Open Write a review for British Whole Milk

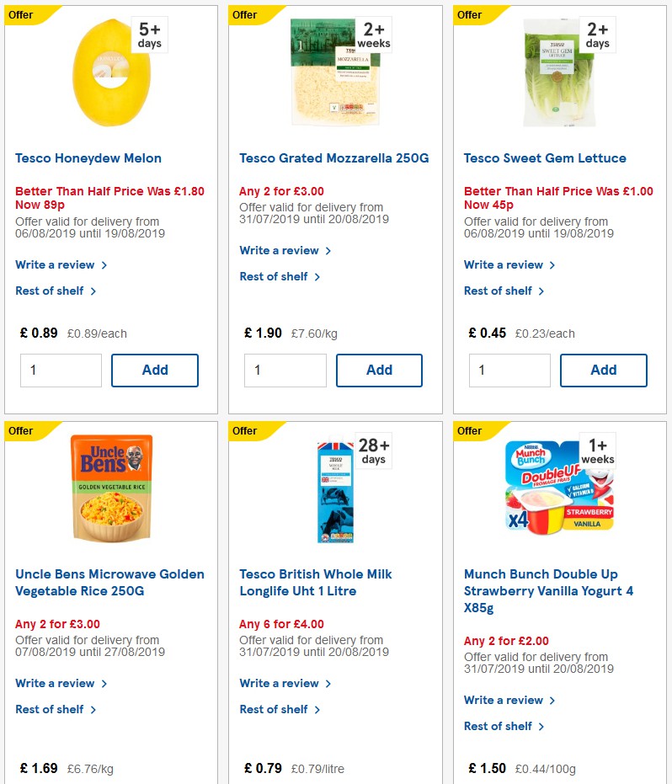pos(280,683)
